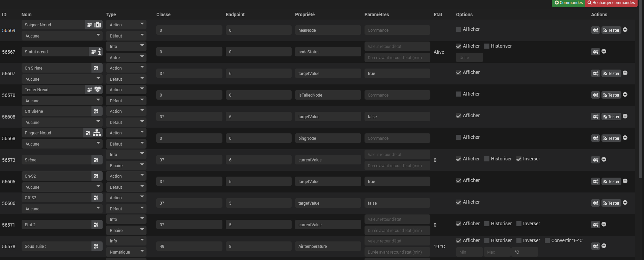Click Recharger commandes button
The image size is (644, 260).
pyautogui.click(x=611, y=3)
